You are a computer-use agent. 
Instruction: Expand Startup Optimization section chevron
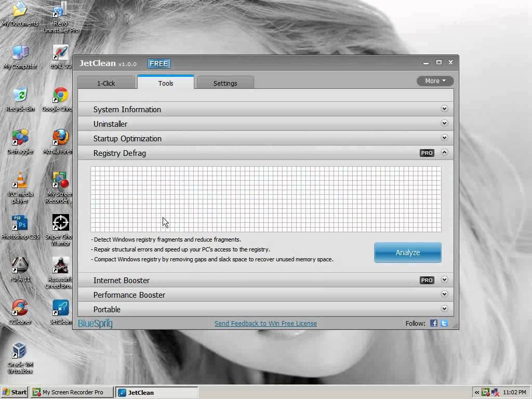point(445,138)
